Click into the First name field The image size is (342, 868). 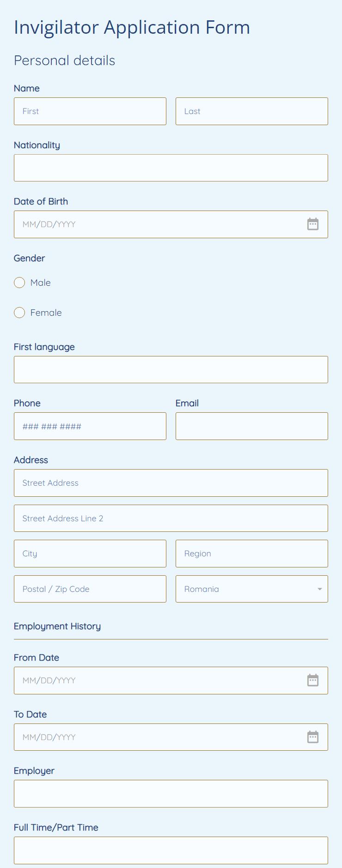coord(90,111)
